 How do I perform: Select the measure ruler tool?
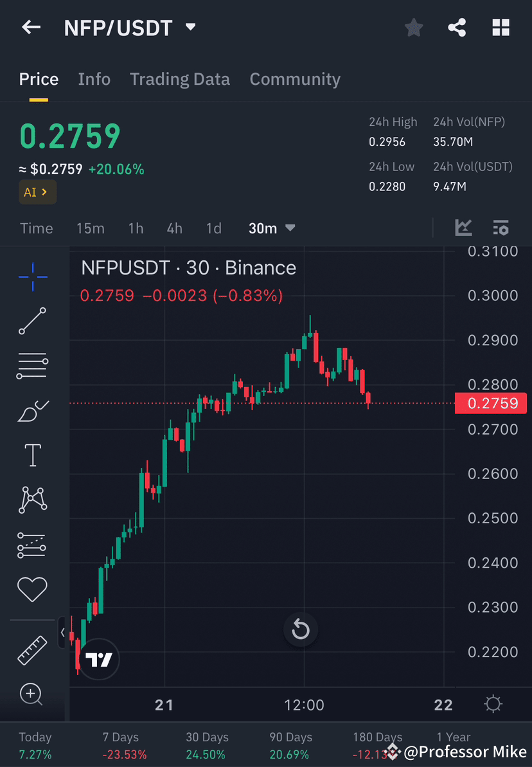tap(32, 649)
